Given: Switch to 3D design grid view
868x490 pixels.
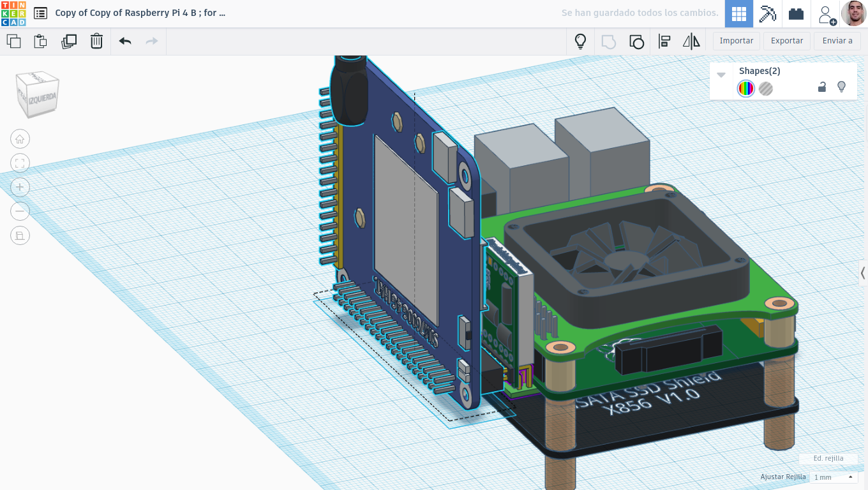Looking at the screenshot, I should coord(739,14).
